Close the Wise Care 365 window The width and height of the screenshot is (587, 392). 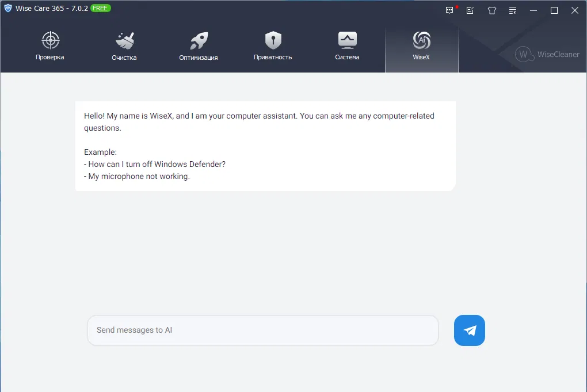point(575,10)
